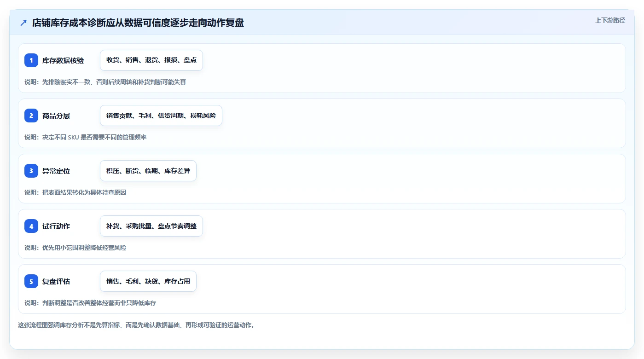This screenshot has width=644, height=359.
Task: Click the note 优先用小范围调整降低经营风险
Action: (75, 248)
